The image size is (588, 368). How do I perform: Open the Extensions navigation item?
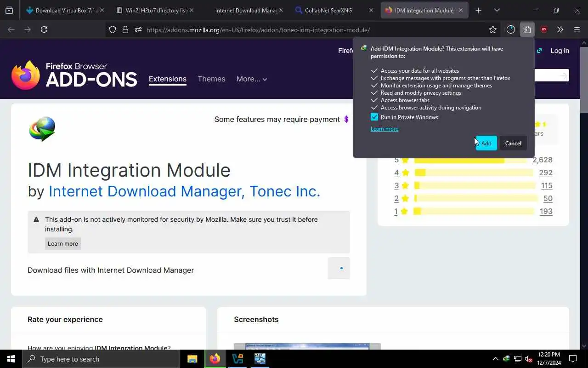(168, 79)
